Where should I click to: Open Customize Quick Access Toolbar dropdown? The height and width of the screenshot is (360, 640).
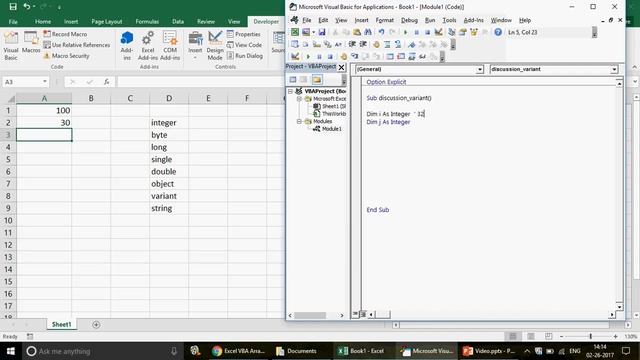coord(59,7)
